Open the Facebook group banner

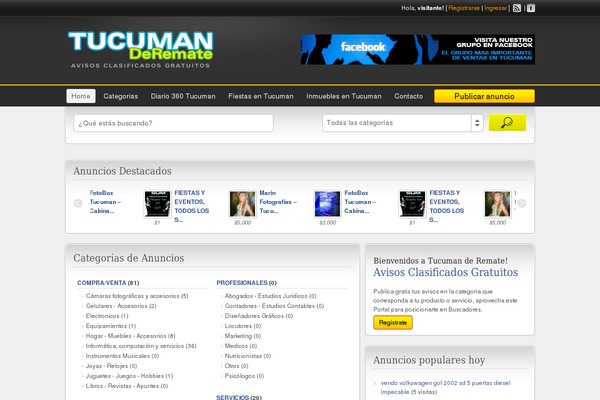click(x=417, y=49)
